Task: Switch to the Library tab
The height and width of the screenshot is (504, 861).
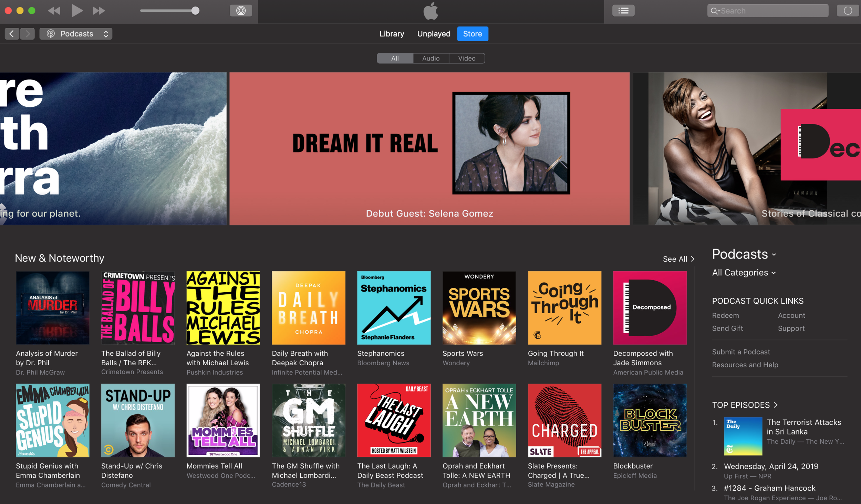Action: (392, 34)
